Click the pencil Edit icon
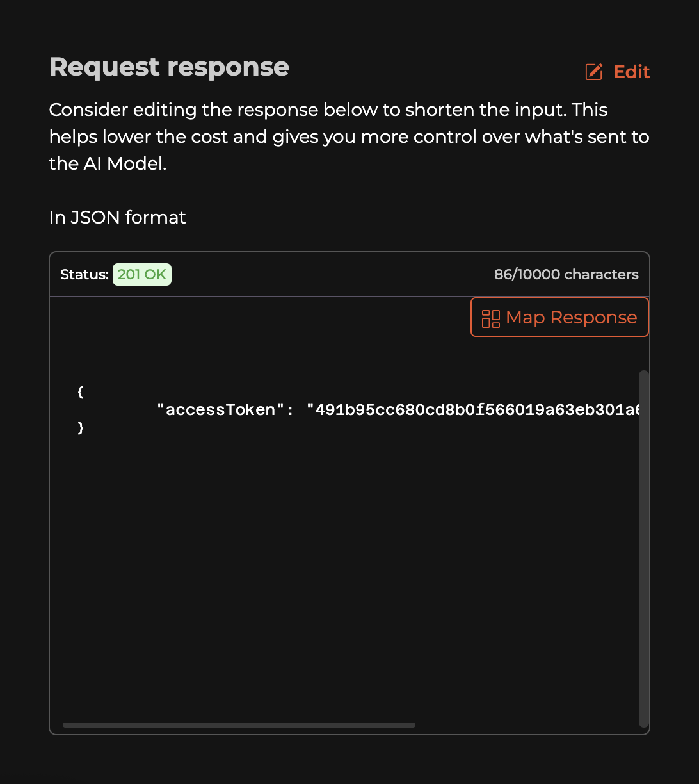The width and height of the screenshot is (699, 784). pos(594,72)
